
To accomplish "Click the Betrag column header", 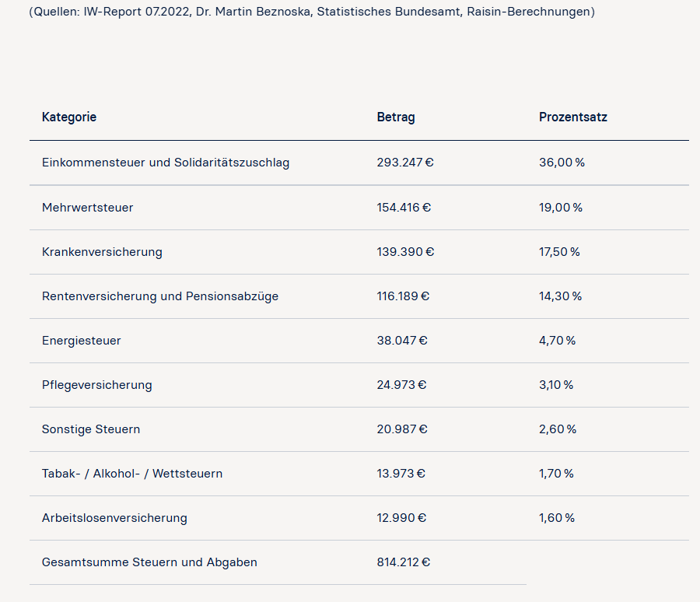I will pos(396,117).
